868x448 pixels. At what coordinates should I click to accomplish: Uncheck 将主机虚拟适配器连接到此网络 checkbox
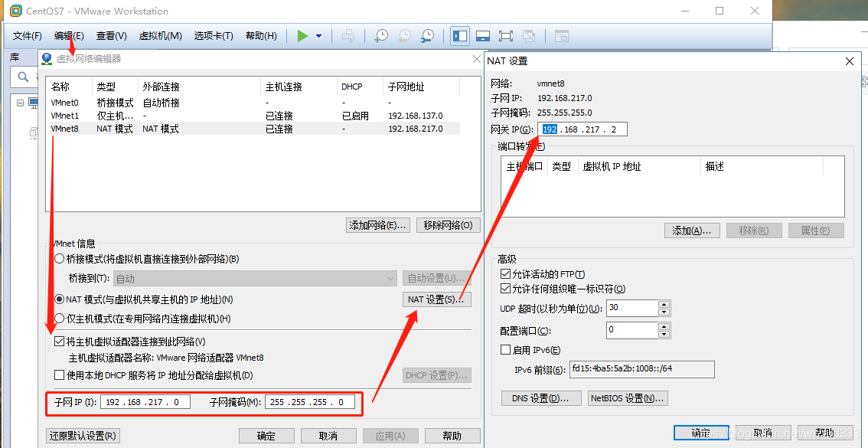tap(59, 342)
